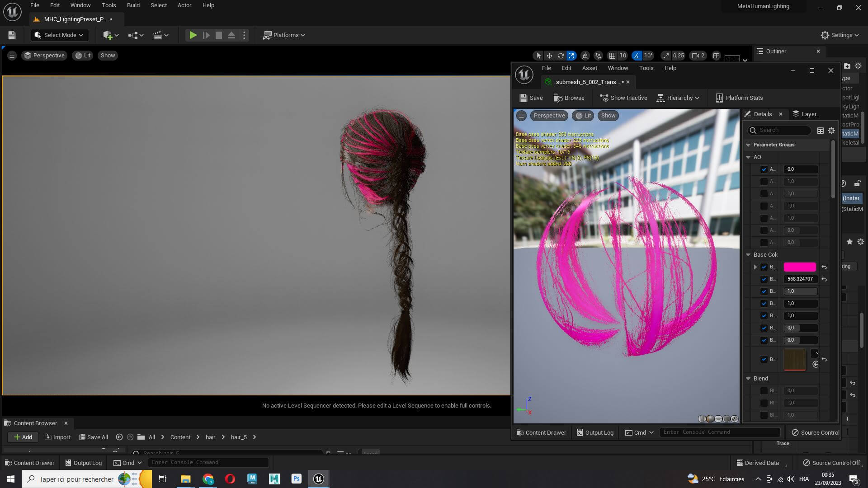Toggle grid snapping in the viewport toolbar
Screen dimensions: 868x488
pos(612,56)
